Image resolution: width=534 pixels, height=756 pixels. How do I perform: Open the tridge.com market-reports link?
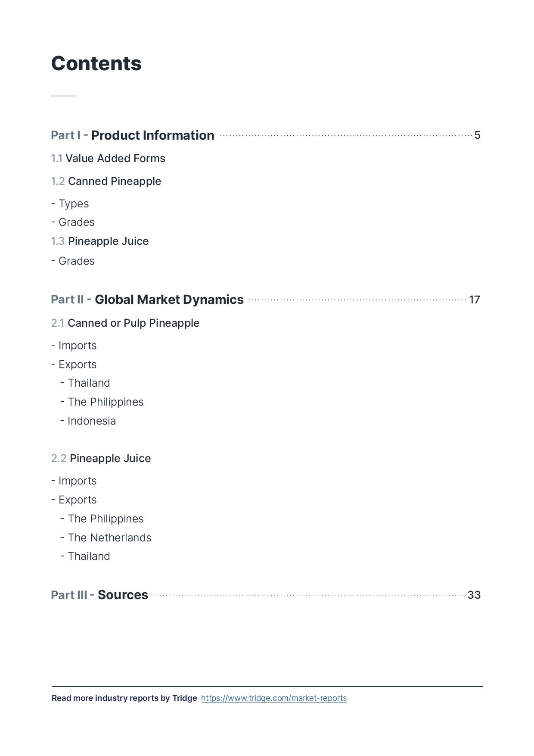[x=273, y=698]
